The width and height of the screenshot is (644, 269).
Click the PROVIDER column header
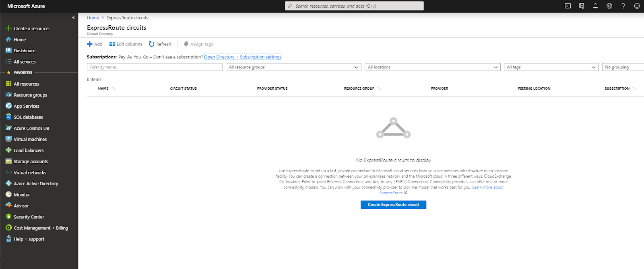tap(440, 88)
